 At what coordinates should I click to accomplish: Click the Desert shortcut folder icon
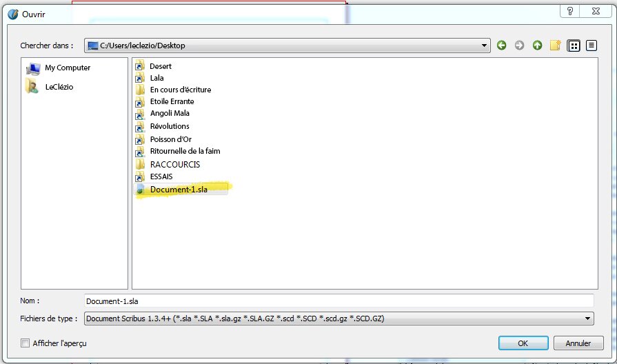click(x=140, y=65)
